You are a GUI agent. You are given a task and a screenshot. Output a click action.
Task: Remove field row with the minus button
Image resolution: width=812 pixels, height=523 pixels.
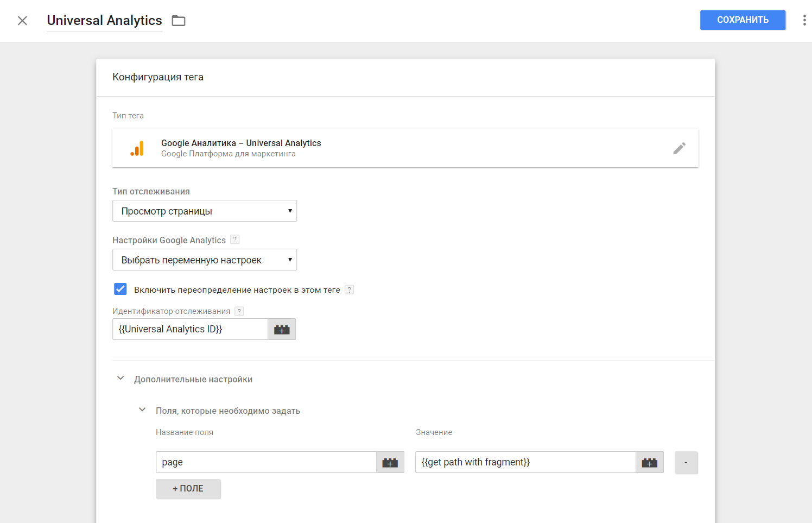pyautogui.click(x=686, y=463)
